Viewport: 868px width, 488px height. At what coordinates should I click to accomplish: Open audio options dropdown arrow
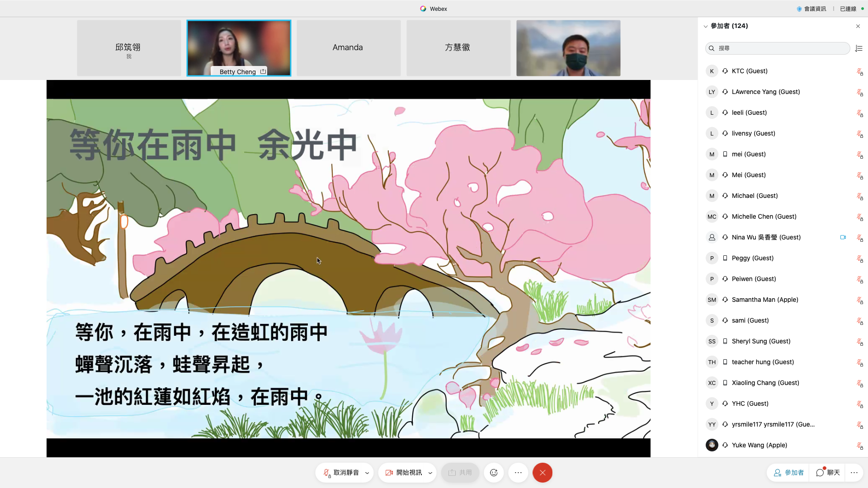(367, 473)
